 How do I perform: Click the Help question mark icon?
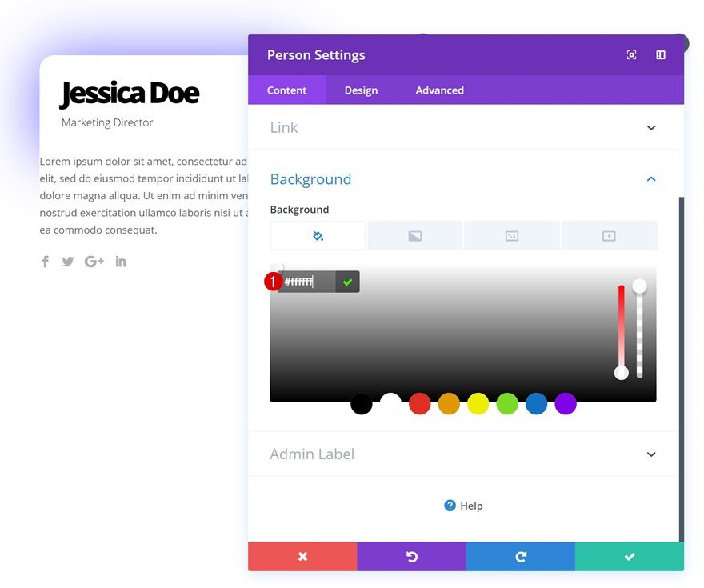coord(449,506)
